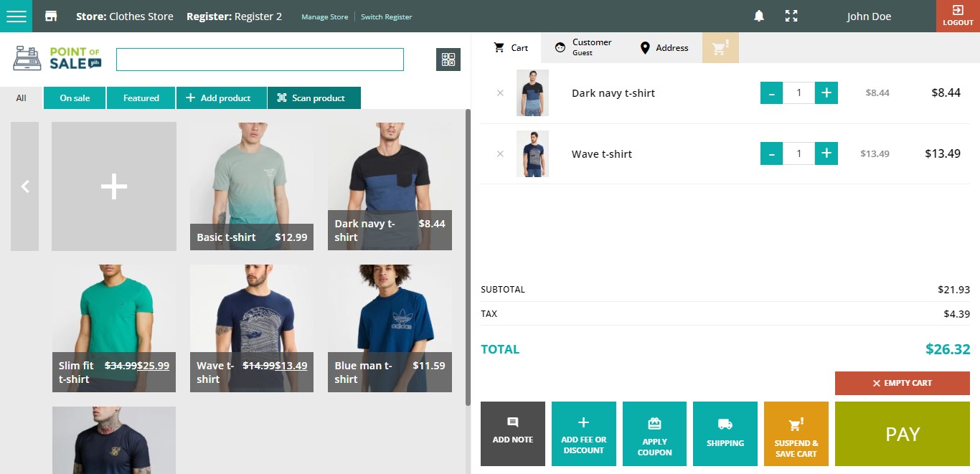Add fee or discount
This screenshot has height=474, width=980.
pos(584,434)
